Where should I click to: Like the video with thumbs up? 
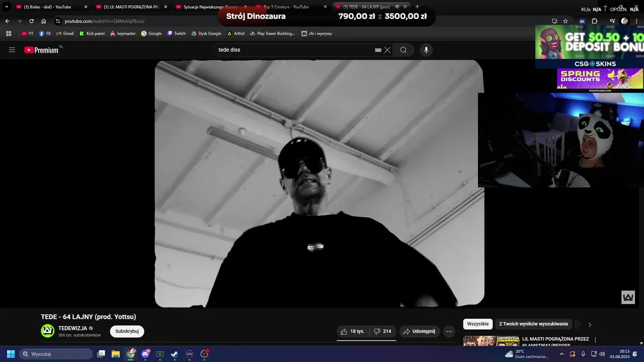(x=353, y=331)
